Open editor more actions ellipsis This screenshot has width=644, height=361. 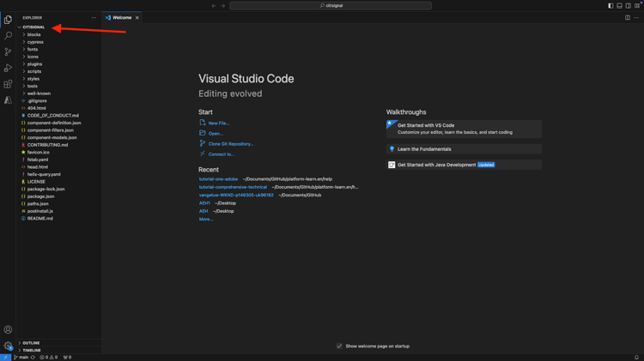[636, 18]
